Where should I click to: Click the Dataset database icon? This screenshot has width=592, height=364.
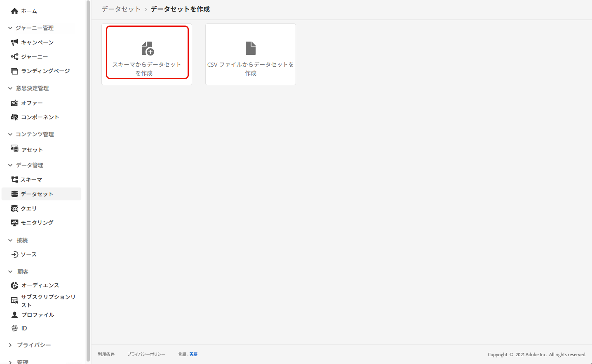tap(14, 194)
